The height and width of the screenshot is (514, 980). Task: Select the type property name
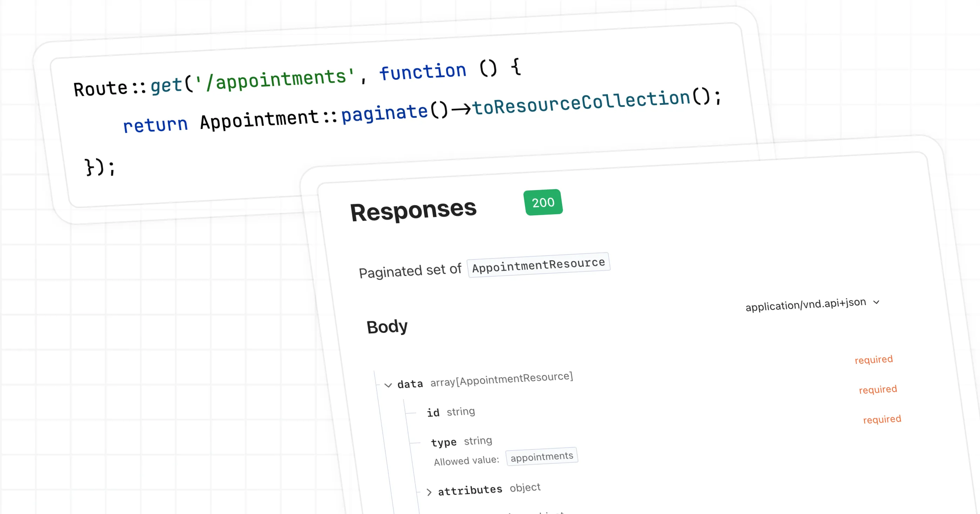[x=444, y=442]
